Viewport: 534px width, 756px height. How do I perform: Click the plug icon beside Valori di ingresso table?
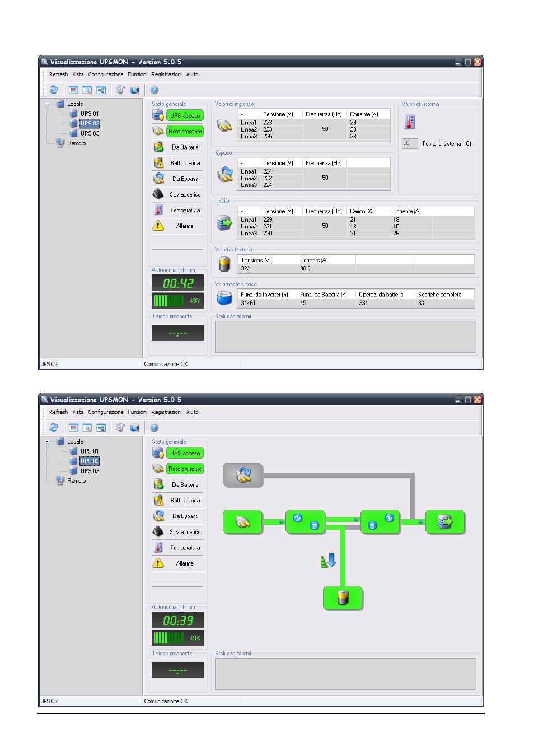(224, 125)
